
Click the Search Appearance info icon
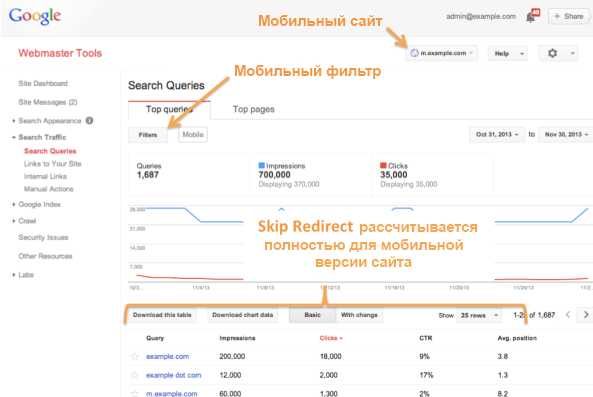90,121
